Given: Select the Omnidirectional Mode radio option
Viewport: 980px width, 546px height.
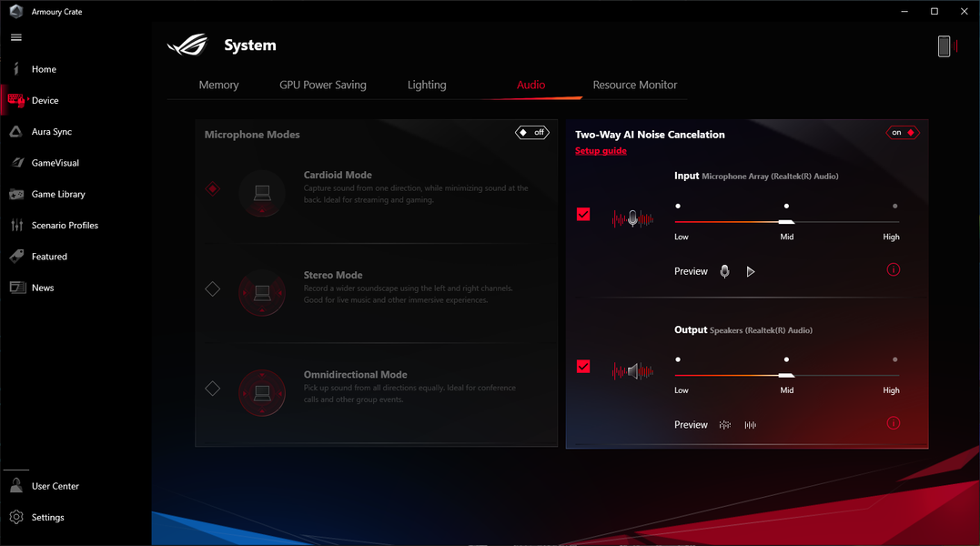Looking at the screenshot, I should [213, 389].
